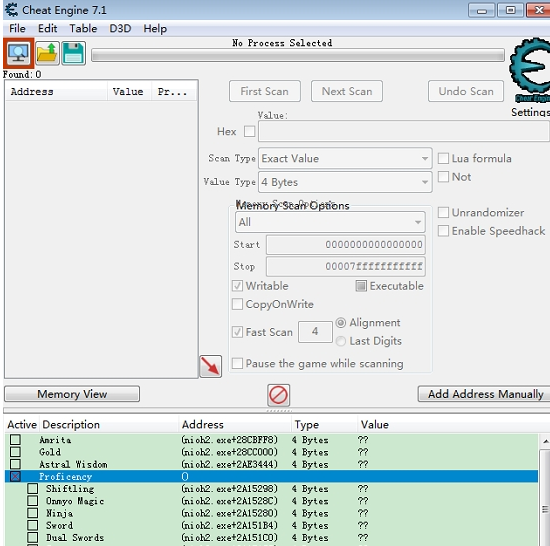The image size is (550, 546).
Task: Open Cheat Engine logo settings
Action: point(530,70)
